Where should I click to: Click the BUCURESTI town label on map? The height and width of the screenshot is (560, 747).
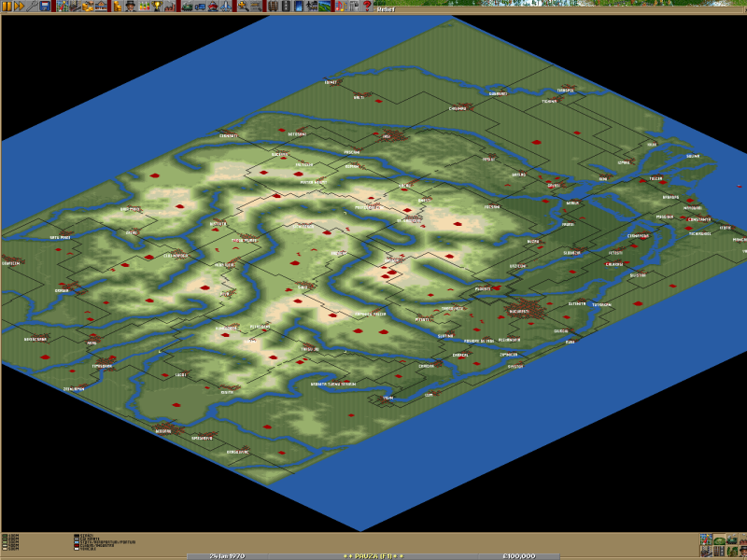click(x=519, y=312)
